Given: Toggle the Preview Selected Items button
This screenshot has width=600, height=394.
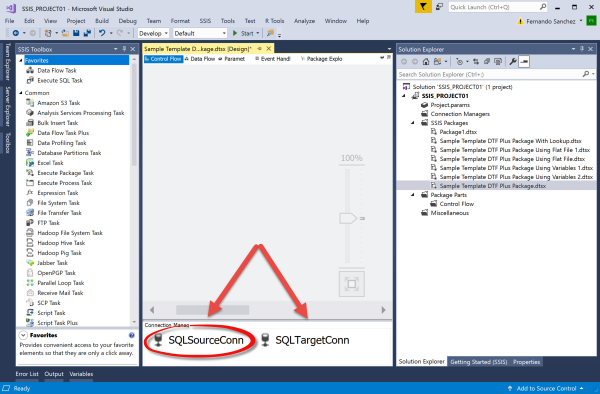Looking at the screenshot, I should click(524, 62).
